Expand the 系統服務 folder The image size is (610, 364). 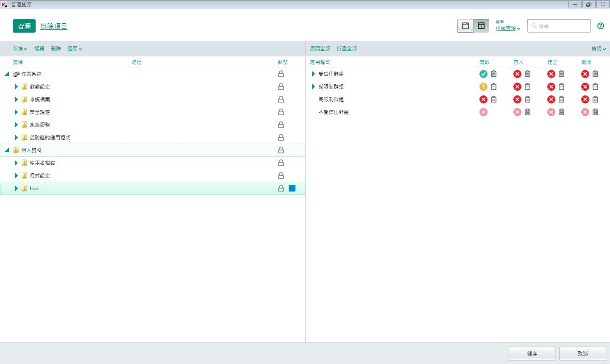tap(16, 125)
